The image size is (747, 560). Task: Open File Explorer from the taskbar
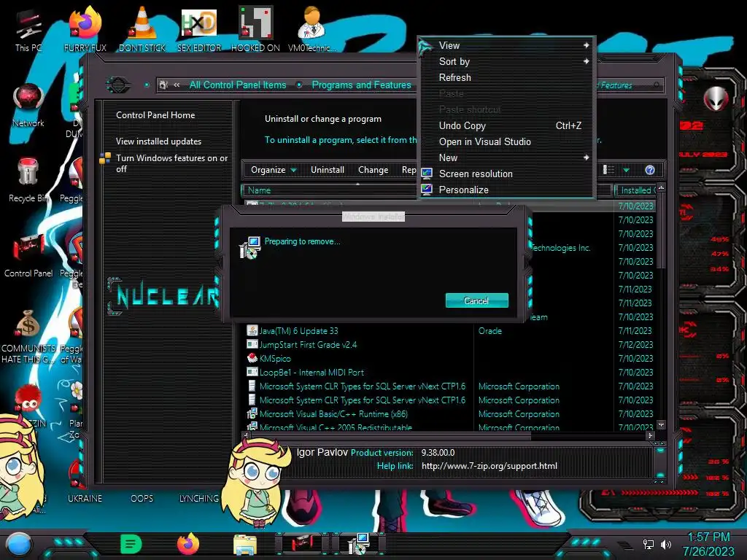245,544
